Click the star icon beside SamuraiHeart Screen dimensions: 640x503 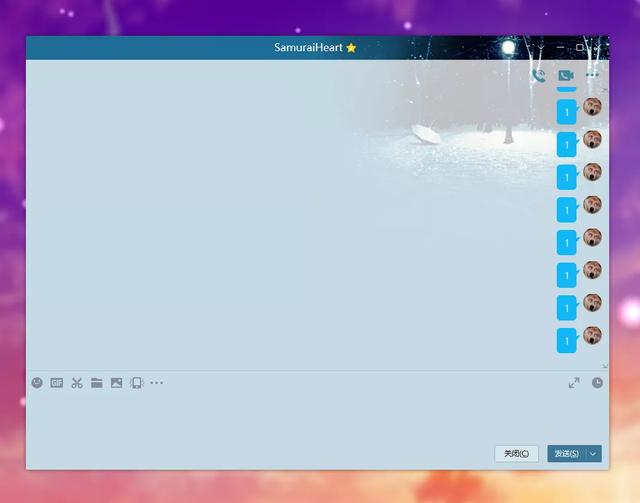pyautogui.click(x=351, y=48)
